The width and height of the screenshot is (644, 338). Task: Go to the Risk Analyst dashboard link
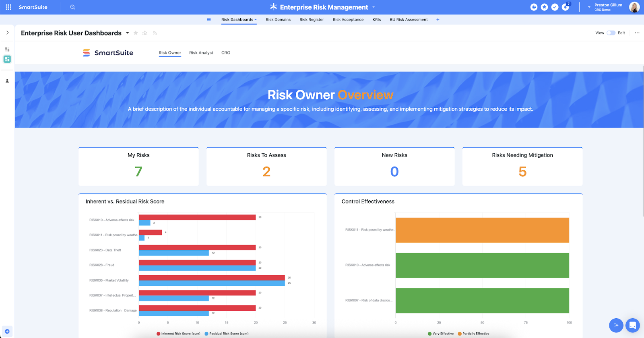pyautogui.click(x=201, y=53)
